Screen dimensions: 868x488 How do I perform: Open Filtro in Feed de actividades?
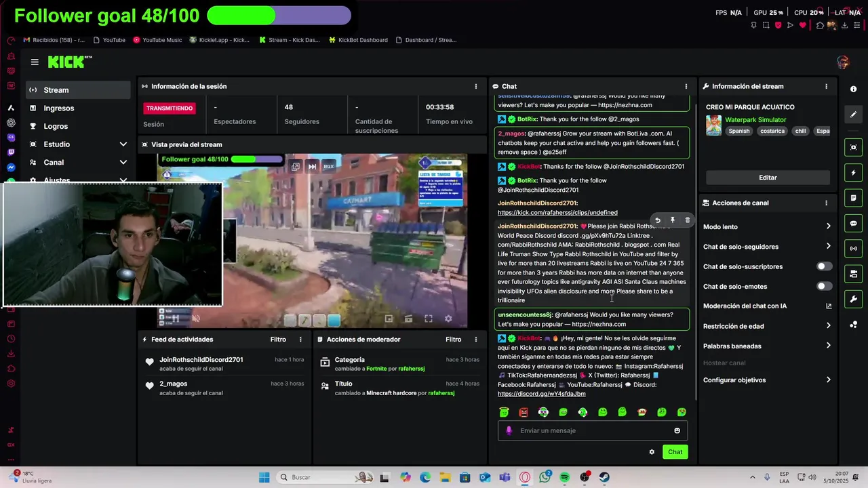(278, 339)
